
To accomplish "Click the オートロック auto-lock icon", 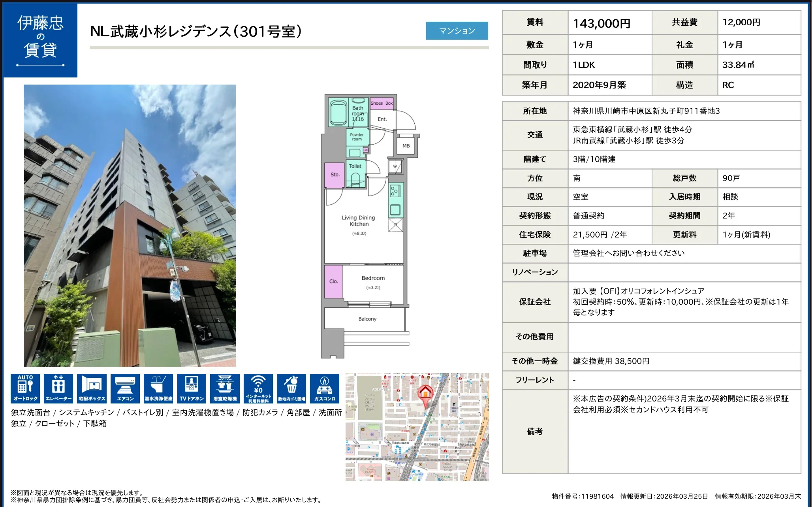I will click(x=25, y=388).
